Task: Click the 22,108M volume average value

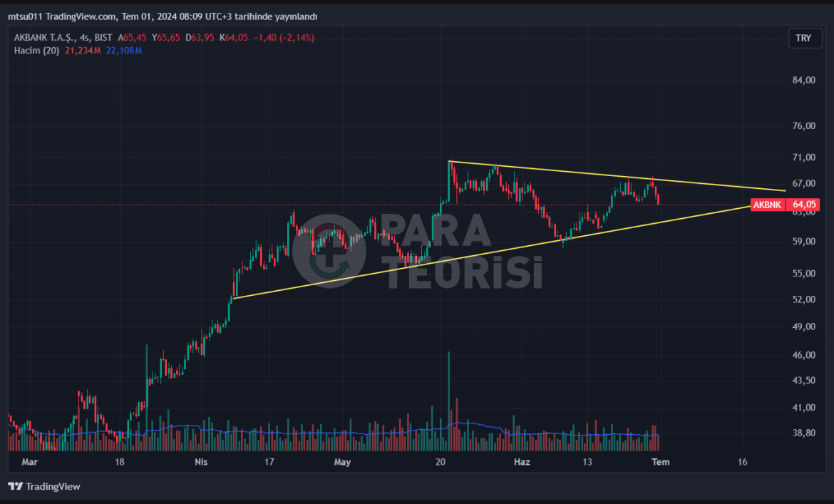Action: [x=124, y=51]
